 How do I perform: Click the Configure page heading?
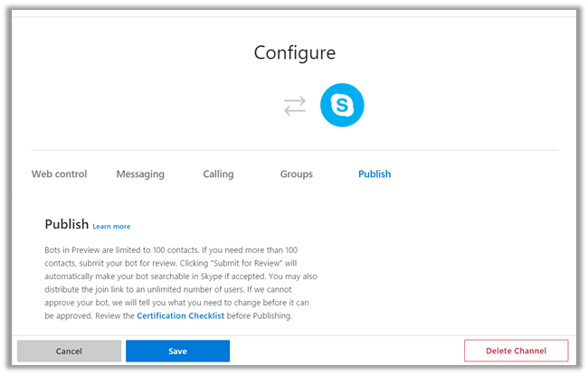click(294, 52)
